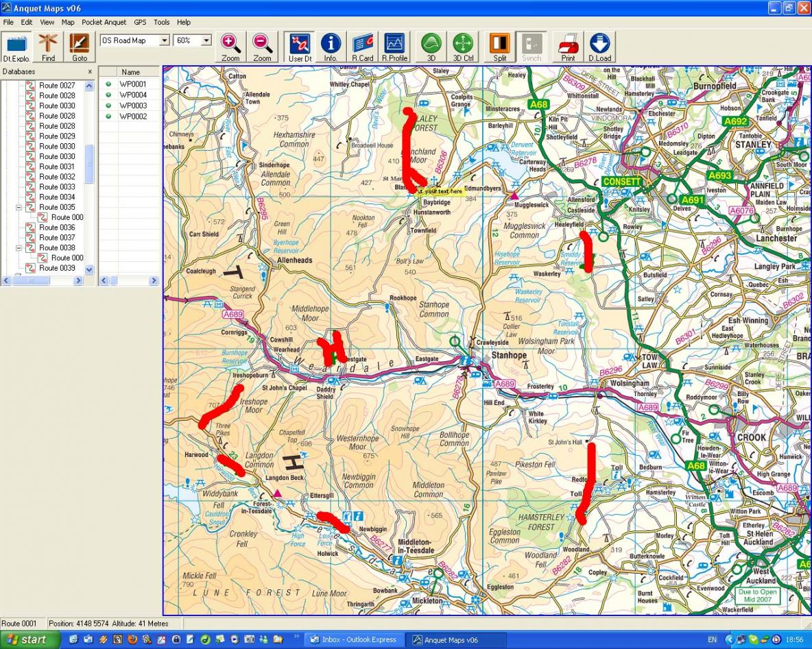Open the 60% zoom level dropdown
Viewport: 812px width, 649px height.
point(206,41)
